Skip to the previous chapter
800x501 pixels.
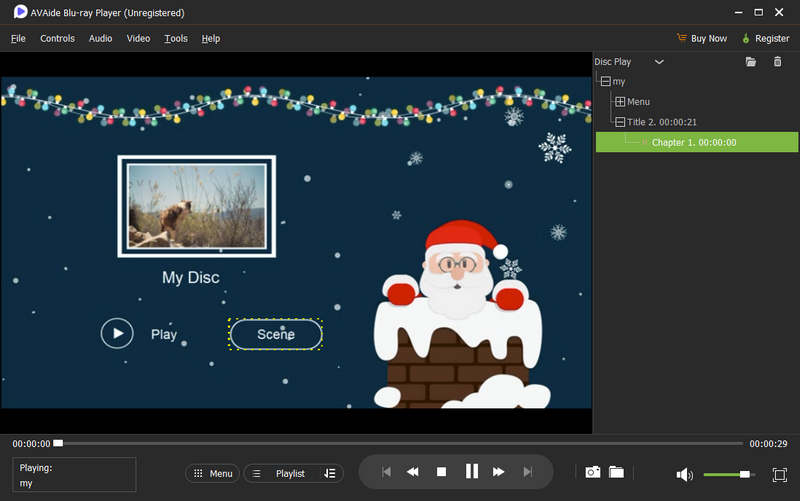tap(386, 472)
